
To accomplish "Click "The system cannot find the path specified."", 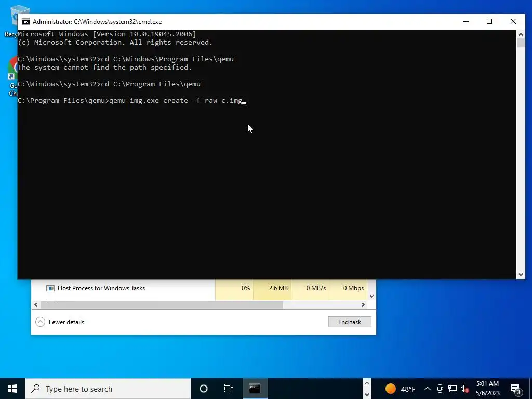I will click(x=105, y=68).
